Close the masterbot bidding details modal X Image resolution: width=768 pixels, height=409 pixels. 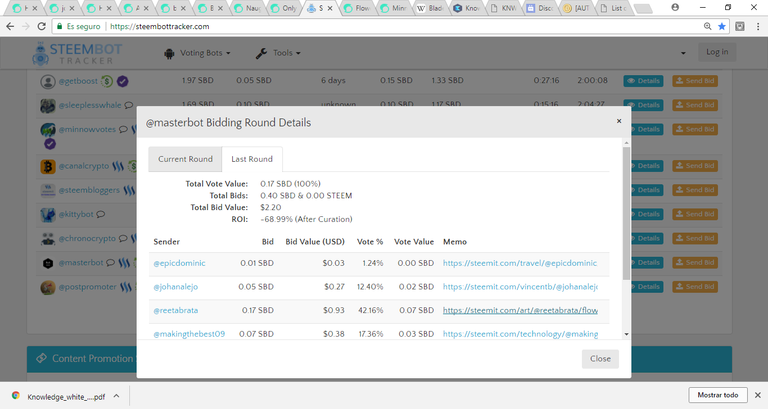619,121
